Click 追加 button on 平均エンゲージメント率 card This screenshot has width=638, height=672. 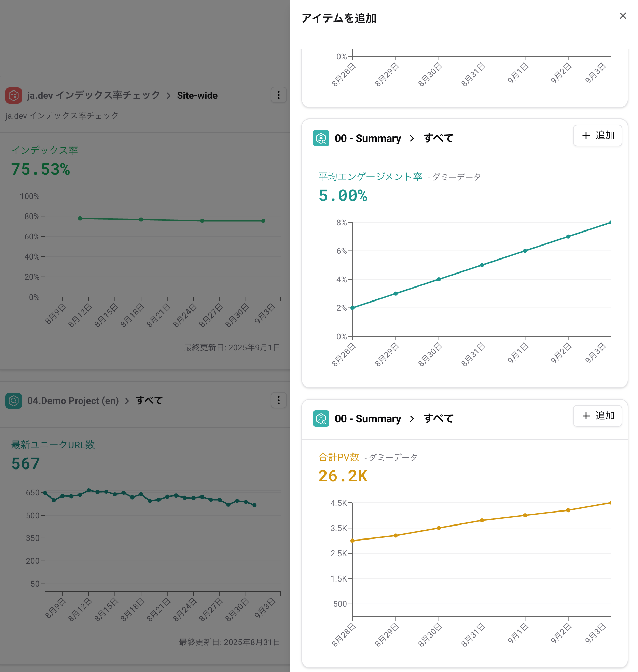[597, 136]
